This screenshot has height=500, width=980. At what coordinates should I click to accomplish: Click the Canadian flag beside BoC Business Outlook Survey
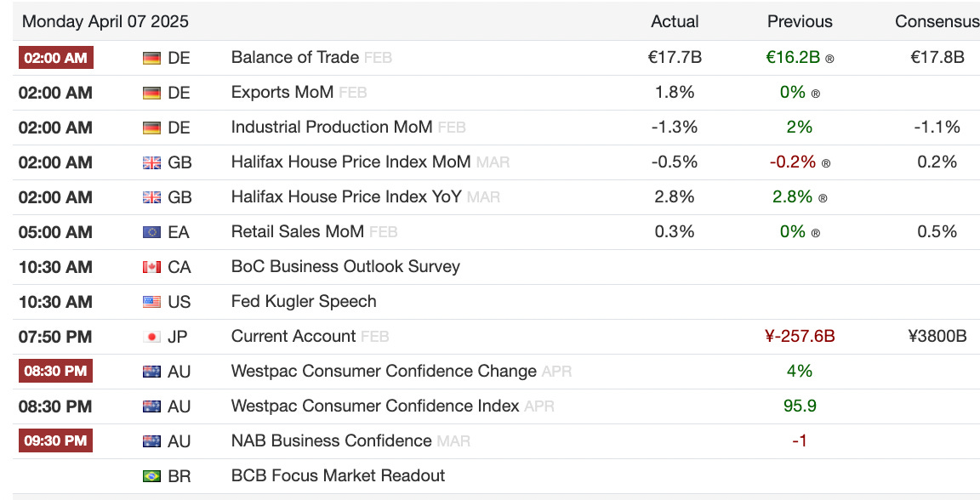pyautogui.click(x=151, y=267)
